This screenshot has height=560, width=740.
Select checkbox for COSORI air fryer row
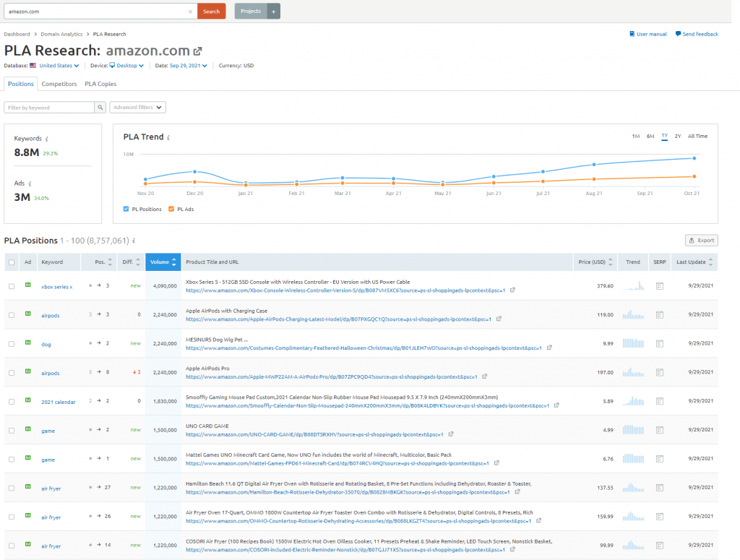pos(12,546)
